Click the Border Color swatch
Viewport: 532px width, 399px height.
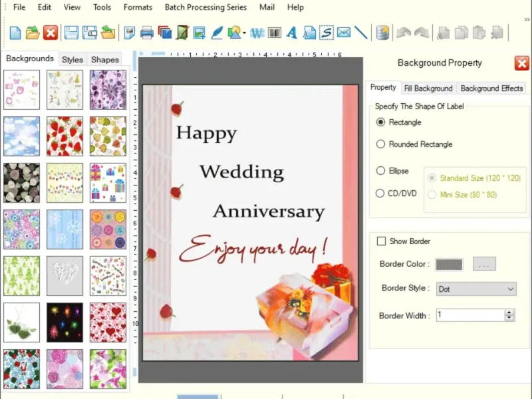point(450,264)
